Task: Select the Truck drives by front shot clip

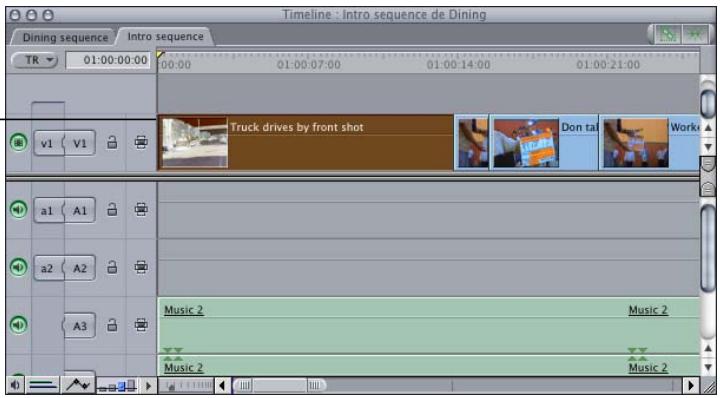Action: point(305,143)
